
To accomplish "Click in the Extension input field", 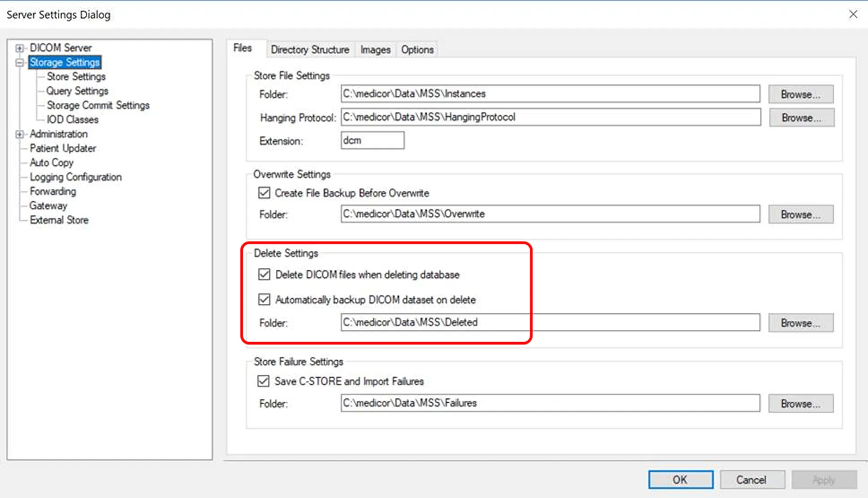I will click(x=372, y=140).
